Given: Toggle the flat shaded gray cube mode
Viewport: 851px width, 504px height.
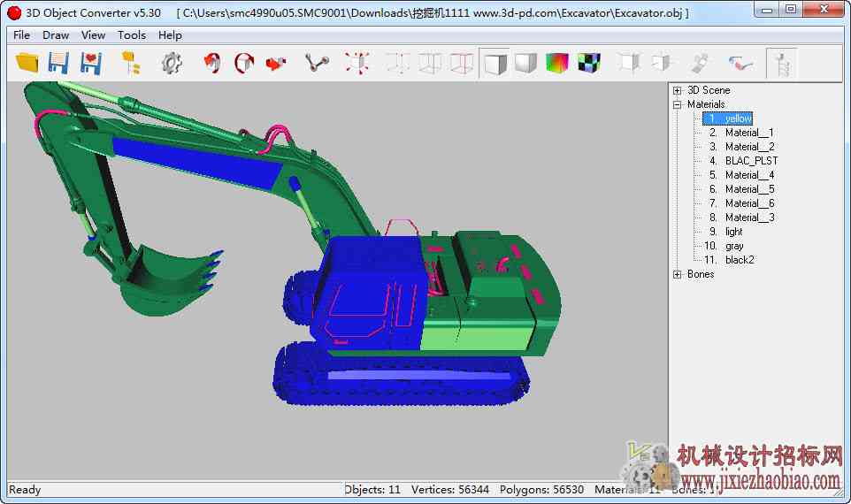Looking at the screenshot, I should (495, 64).
